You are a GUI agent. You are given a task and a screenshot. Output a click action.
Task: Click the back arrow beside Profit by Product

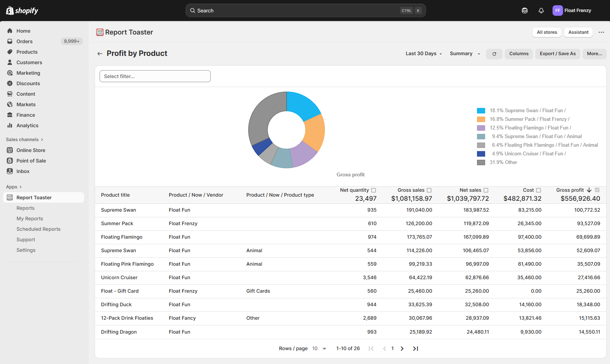(x=100, y=54)
